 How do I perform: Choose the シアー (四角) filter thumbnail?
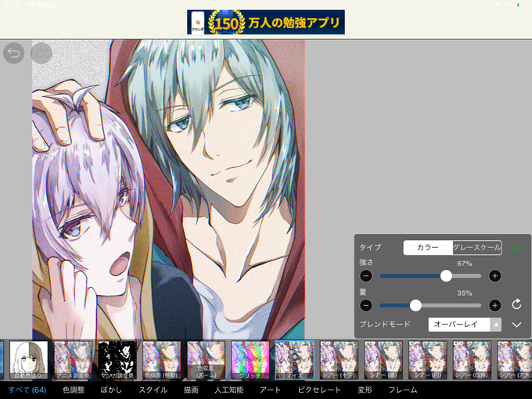(x=472, y=360)
